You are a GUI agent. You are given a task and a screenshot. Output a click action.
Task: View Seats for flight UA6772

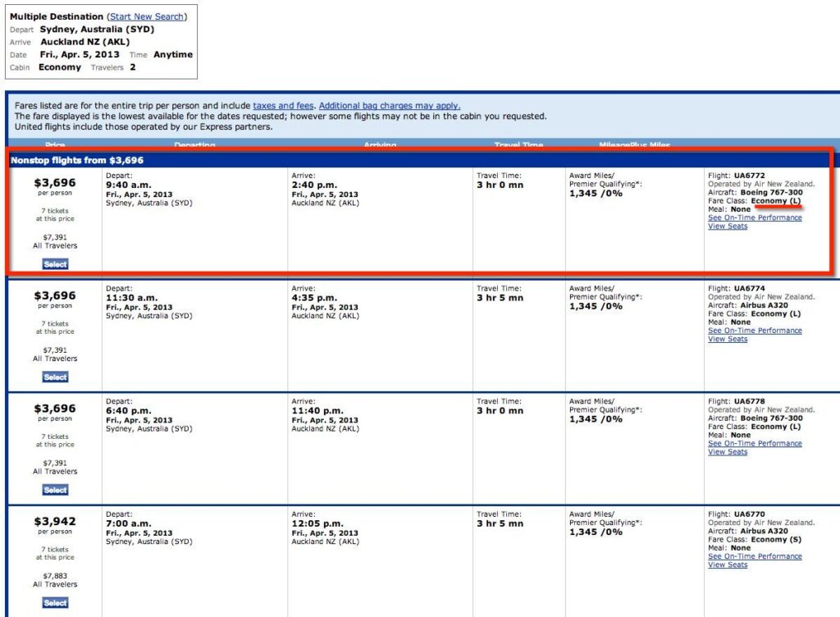tap(728, 226)
